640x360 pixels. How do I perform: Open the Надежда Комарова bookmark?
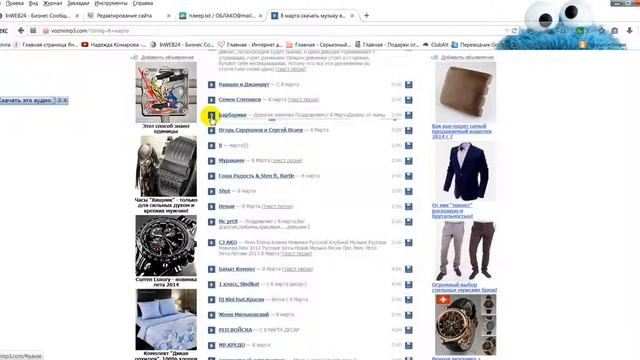(113, 44)
